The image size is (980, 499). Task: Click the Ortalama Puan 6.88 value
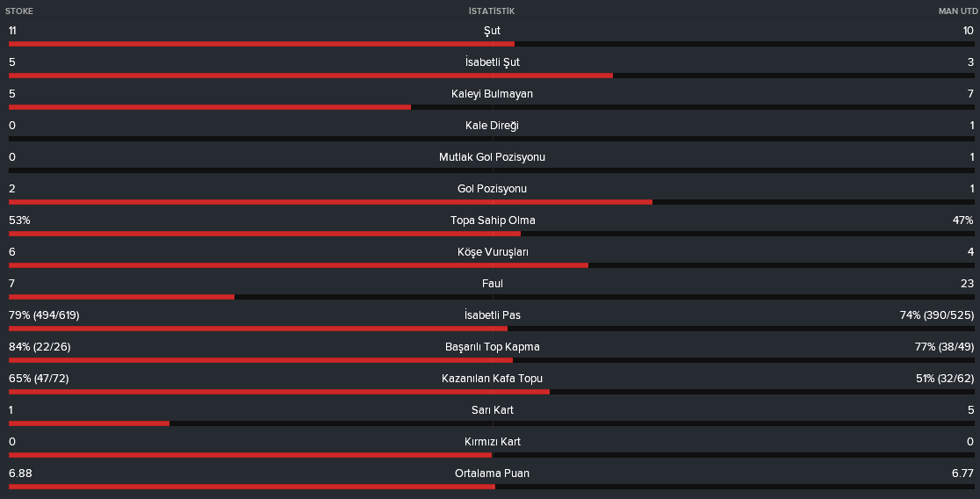20,474
